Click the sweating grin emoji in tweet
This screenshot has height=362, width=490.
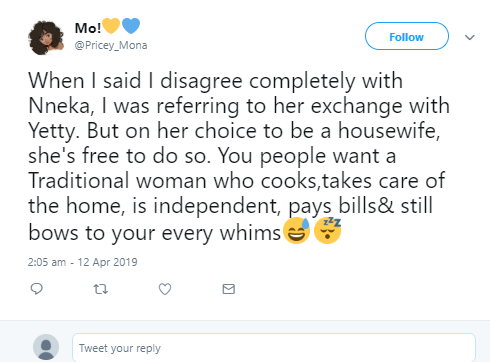click(296, 231)
